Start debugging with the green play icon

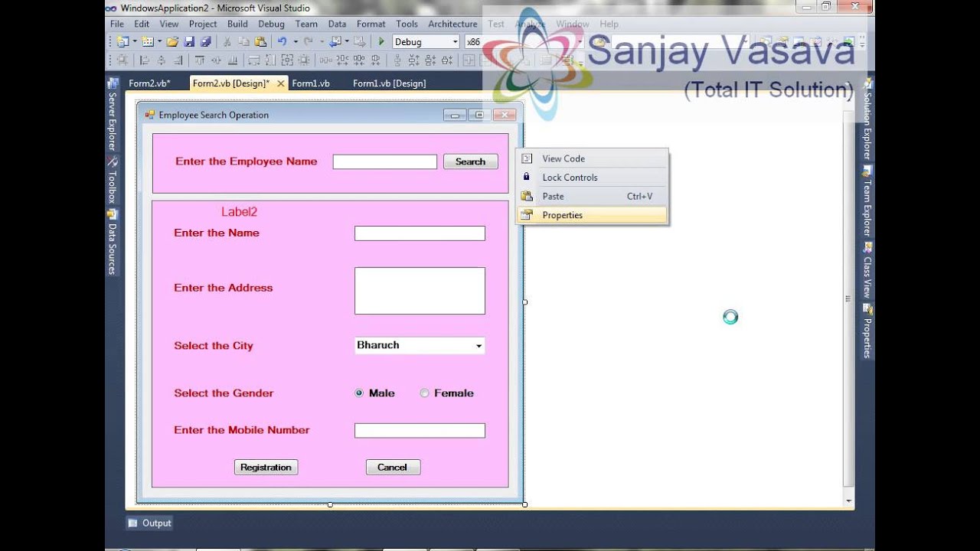pos(381,42)
